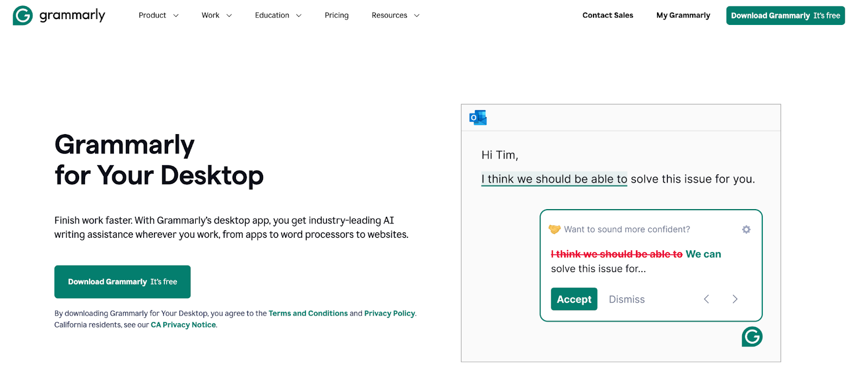The width and height of the screenshot is (868, 391).
Task: Open the Outlook icon in demo window
Action: 478,117
